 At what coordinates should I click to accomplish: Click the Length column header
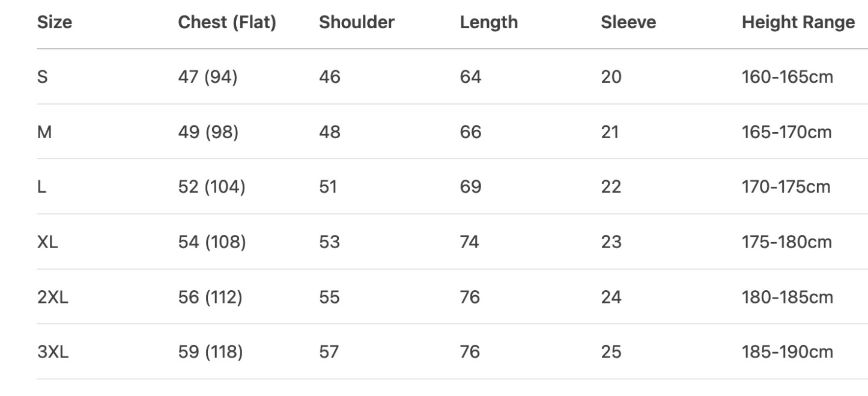[488, 23]
